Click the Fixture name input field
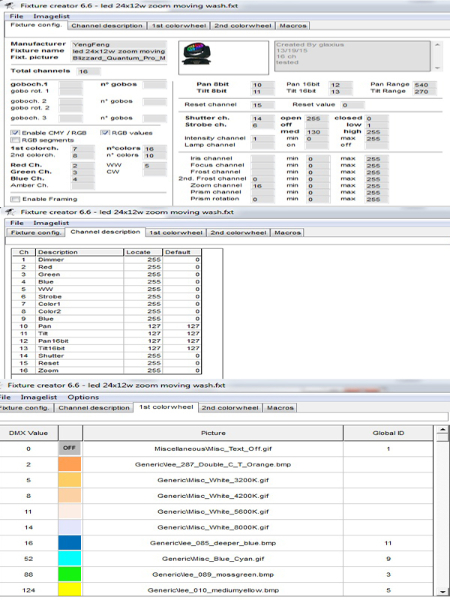This screenshot has height=600, width=450. pos(119,51)
